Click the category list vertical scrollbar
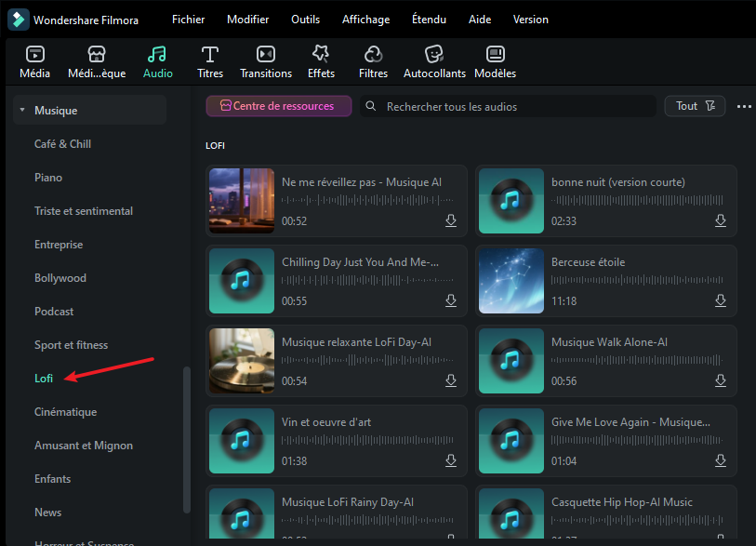Image resolution: width=756 pixels, height=546 pixels. click(187, 437)
